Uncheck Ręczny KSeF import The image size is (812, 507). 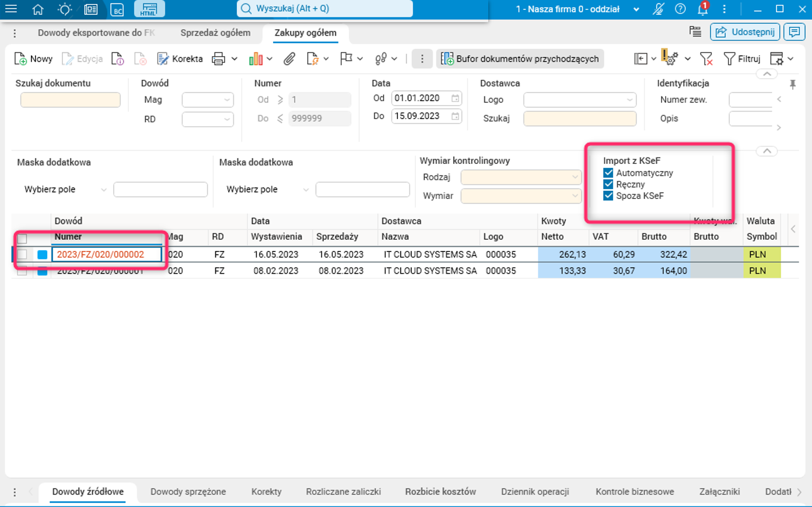point(608,184)
